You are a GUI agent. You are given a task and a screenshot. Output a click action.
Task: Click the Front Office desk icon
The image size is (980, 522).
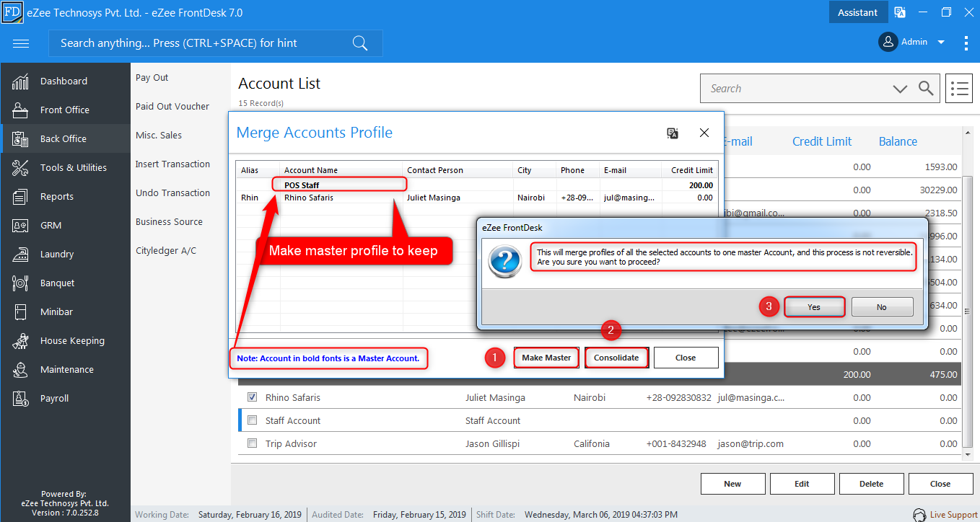tap(20, 110)
